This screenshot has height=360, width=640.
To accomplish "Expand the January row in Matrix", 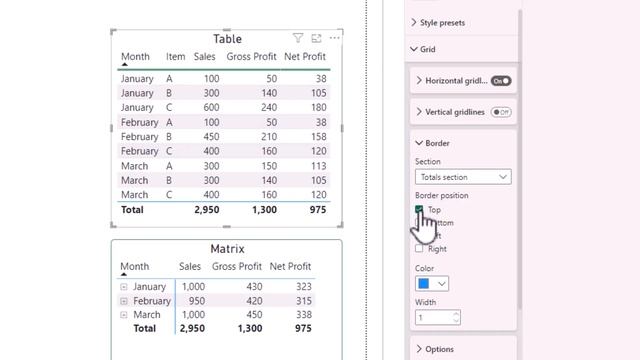I will pos(124,287).
